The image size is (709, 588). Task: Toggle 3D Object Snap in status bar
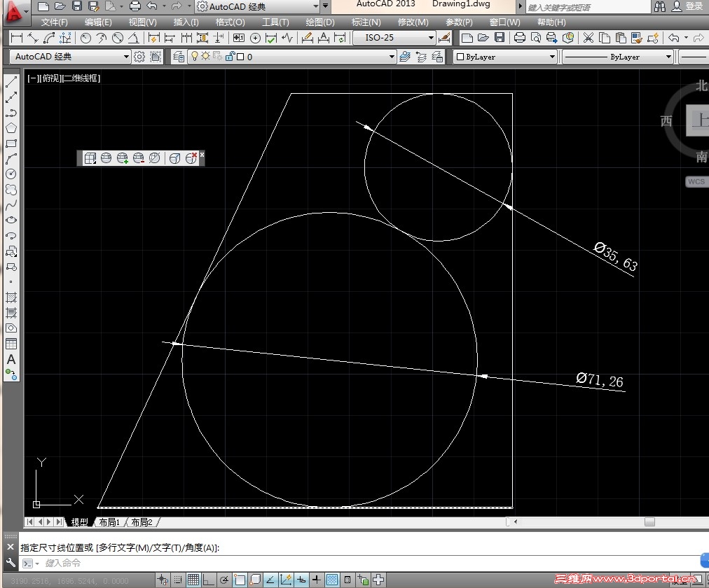pyautogui.click(x=255, y=580)
